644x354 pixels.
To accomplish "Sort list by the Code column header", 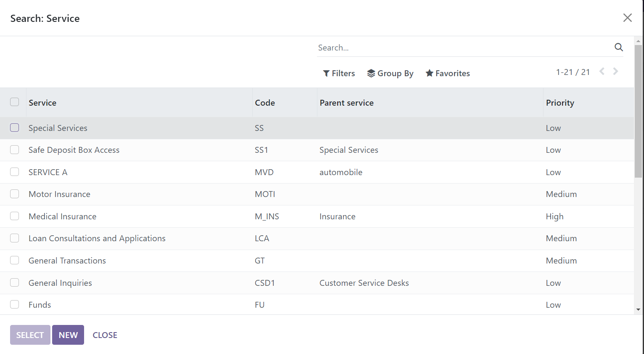I will pyautogui.click(x=265, y=103).
